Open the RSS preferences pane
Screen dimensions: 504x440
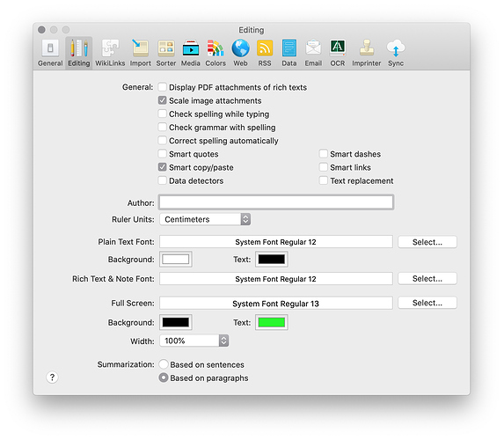[265, 53]
